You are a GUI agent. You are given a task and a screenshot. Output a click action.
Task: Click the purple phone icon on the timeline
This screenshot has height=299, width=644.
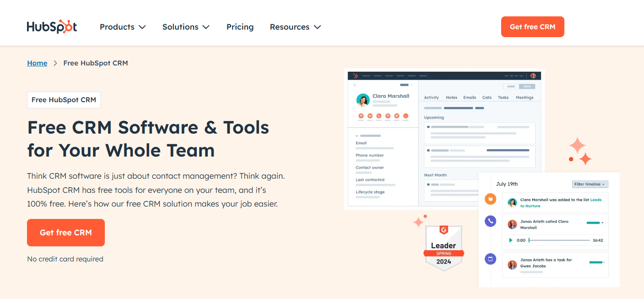[x=491, y=221]
